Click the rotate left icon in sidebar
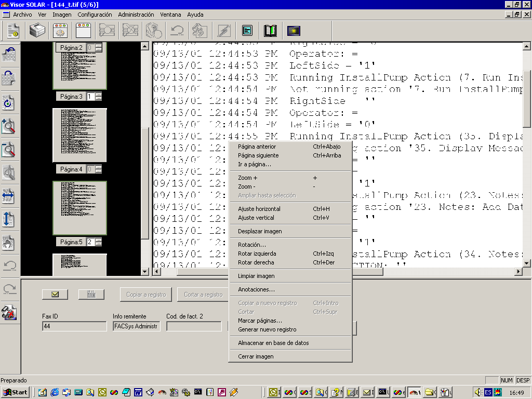This screenshot has height=399, width=532. [9, 54]
